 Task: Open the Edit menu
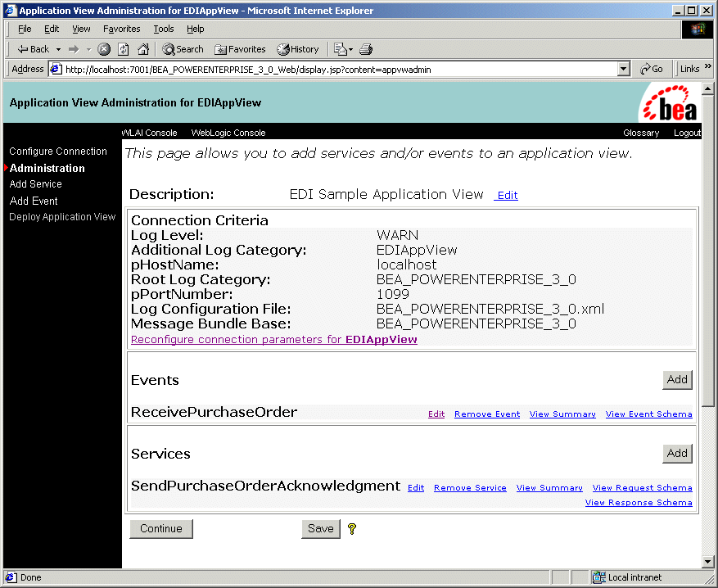coord(52,29)
